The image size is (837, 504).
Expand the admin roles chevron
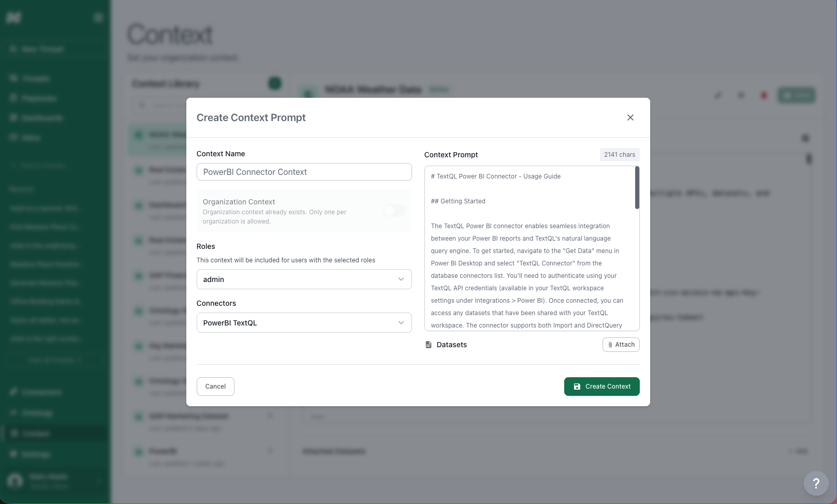pos(401,279)
